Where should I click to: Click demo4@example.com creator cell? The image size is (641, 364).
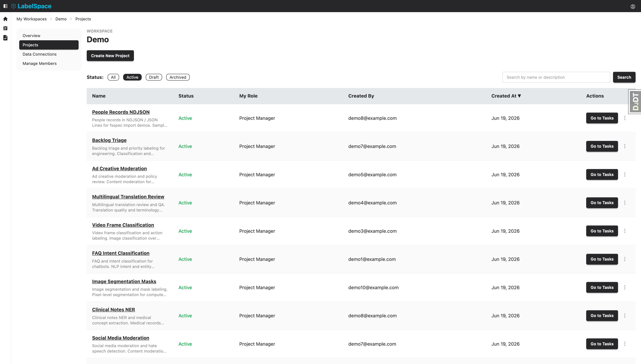coord(372,203)
